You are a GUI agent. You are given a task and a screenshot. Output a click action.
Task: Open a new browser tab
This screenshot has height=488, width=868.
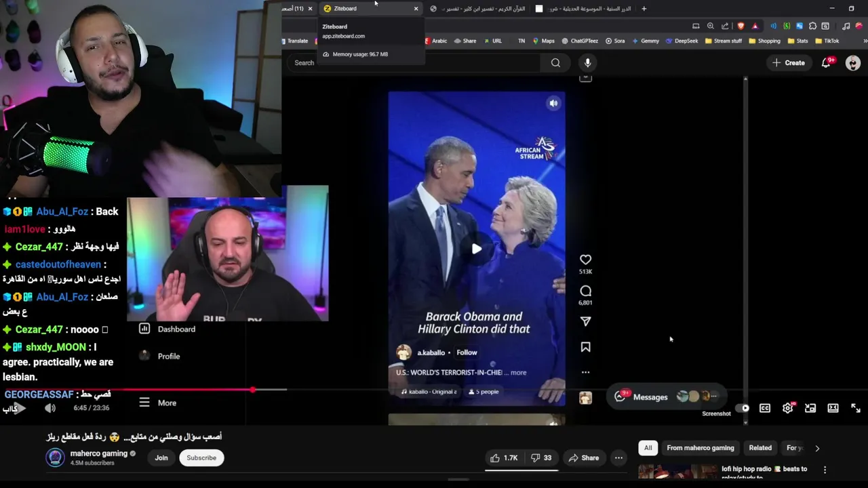[644, 8]
